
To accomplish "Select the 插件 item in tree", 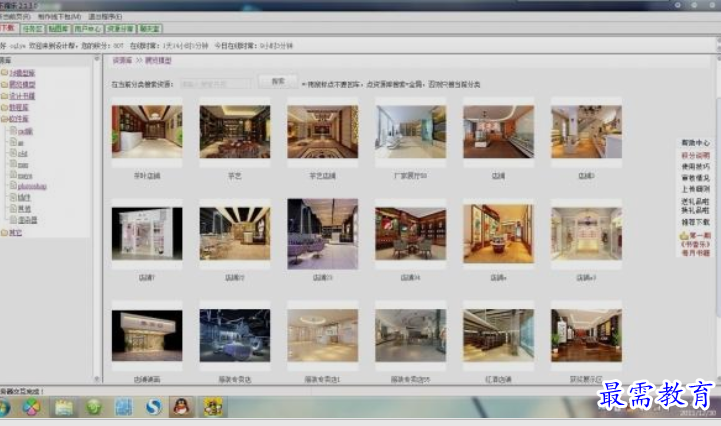I will (24, 198).
